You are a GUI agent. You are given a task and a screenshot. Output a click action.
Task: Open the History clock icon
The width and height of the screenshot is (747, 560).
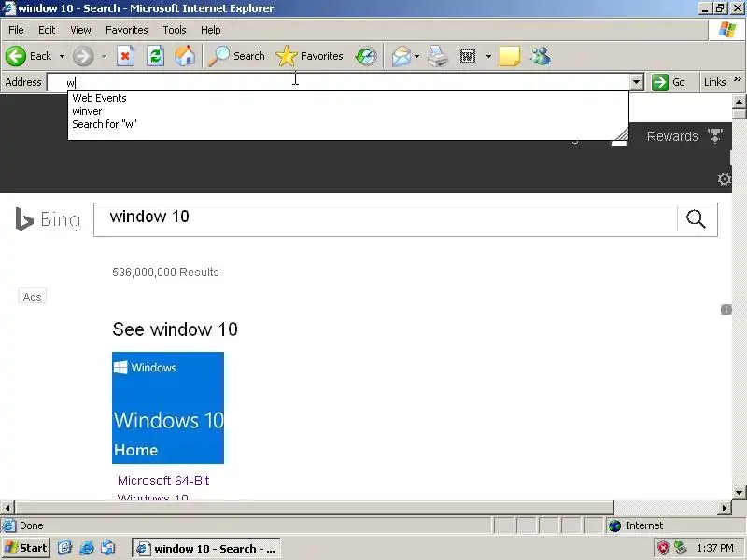click(366, 56)
